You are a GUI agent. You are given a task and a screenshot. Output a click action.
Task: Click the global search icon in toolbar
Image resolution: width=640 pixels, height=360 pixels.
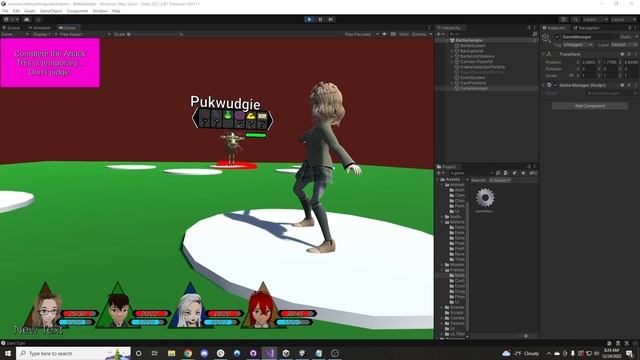point(576,19)
